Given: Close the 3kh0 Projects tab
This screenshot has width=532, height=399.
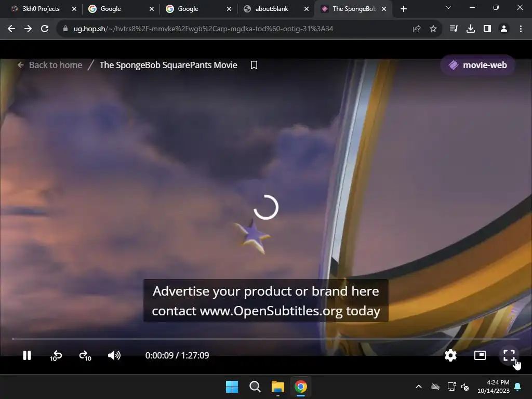Looking at the screenshot, I should click(74, 9).
